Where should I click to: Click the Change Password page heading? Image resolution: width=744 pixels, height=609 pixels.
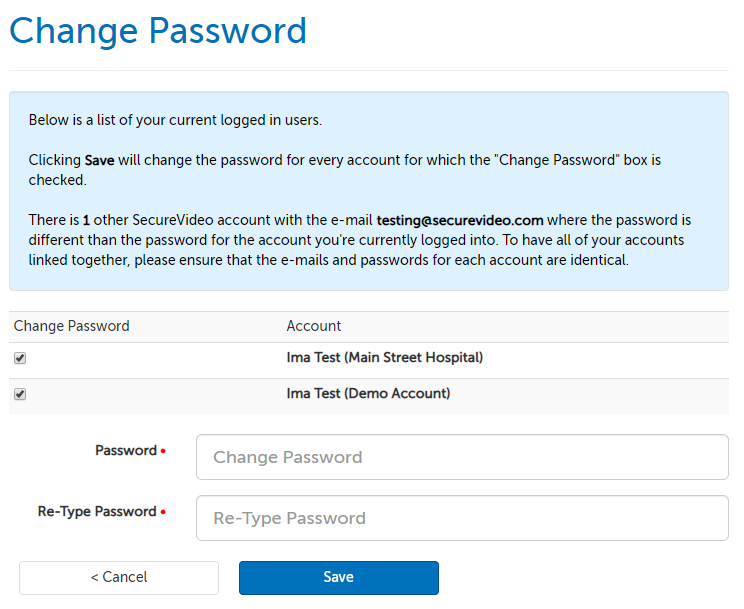tap(158, 31)
